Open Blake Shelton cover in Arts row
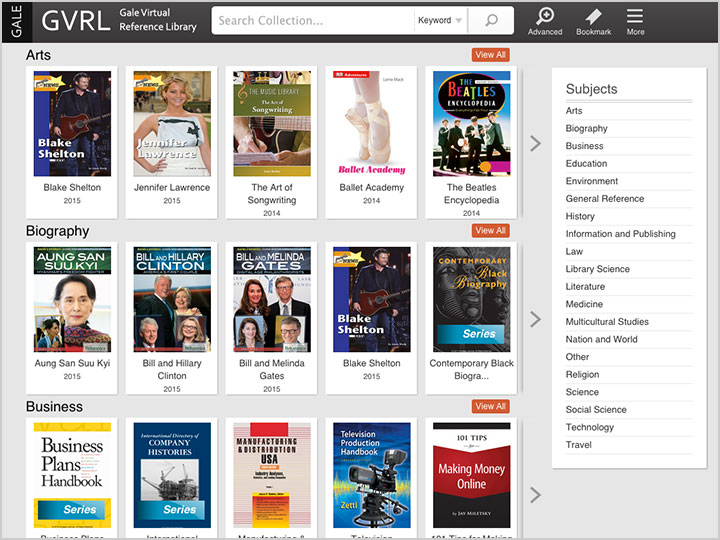The image size is (720, 540). pos(72,124)
